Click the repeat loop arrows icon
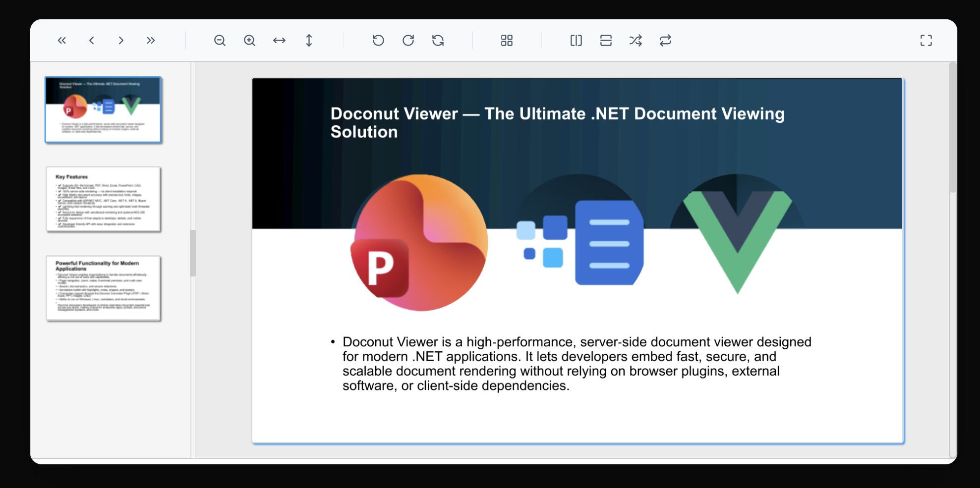Image resolution: width=980 pixels, height=488 pixels. click(x=665, y=41)
